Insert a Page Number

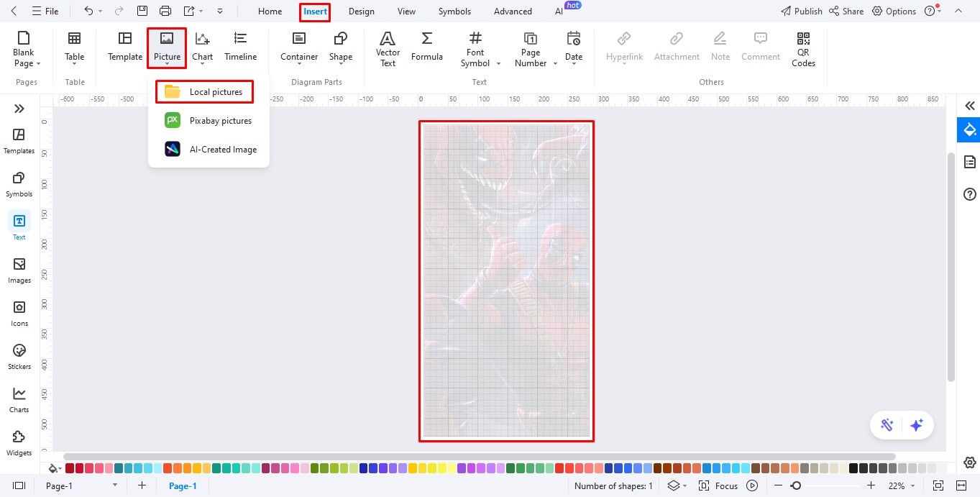pyautogui.click(x=531, y=49)
